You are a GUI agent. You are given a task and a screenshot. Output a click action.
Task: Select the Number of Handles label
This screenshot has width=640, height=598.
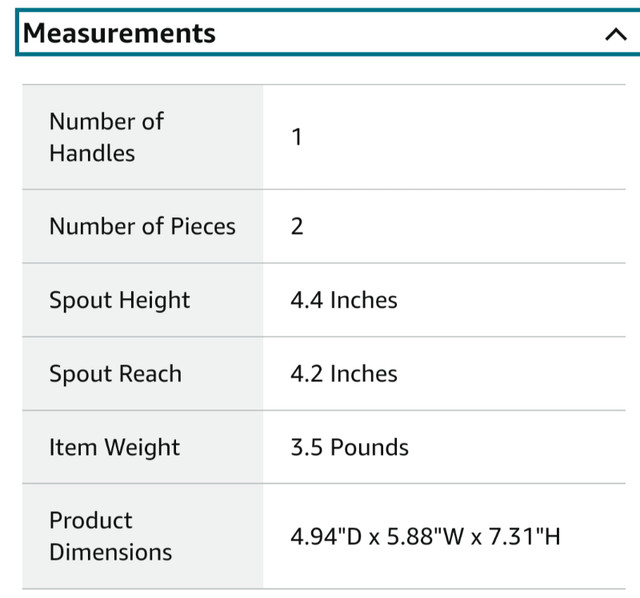click(106, 137)
